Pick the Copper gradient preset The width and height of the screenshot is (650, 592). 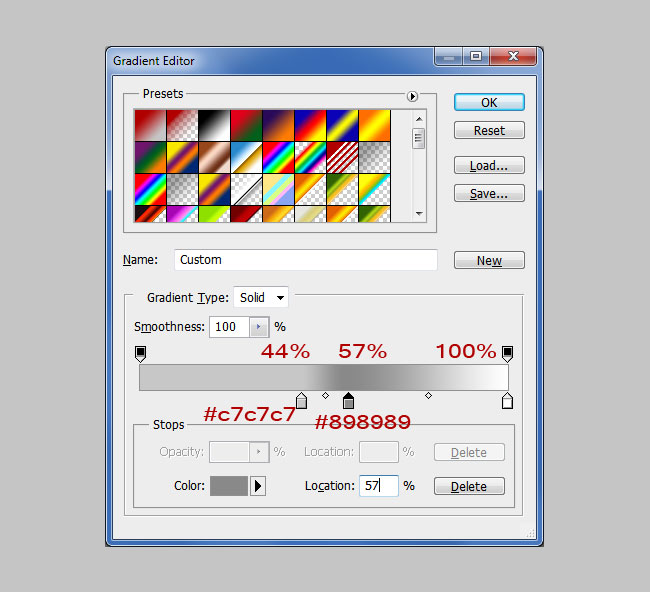[x=214, y=158]
